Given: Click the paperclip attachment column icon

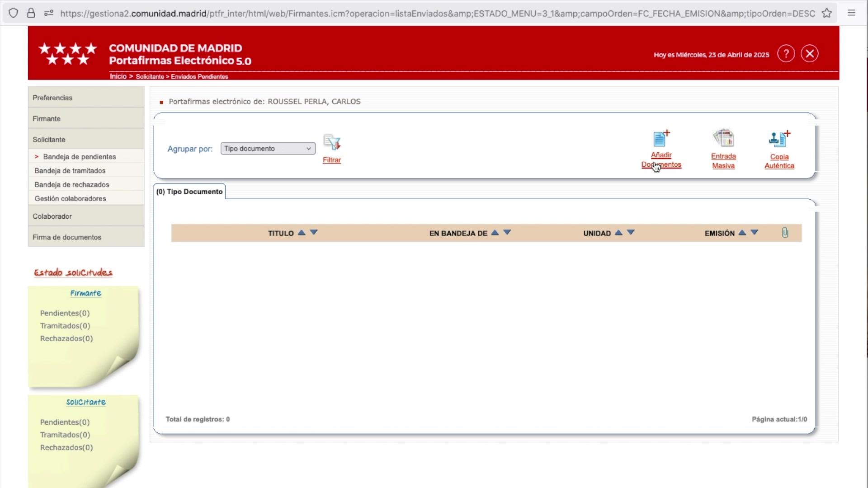Looking at the screenshot, I should [x=785, y=233].
